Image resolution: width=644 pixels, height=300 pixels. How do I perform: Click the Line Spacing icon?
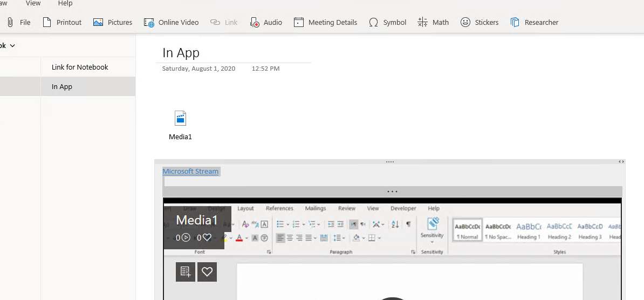tap(337, 237)
